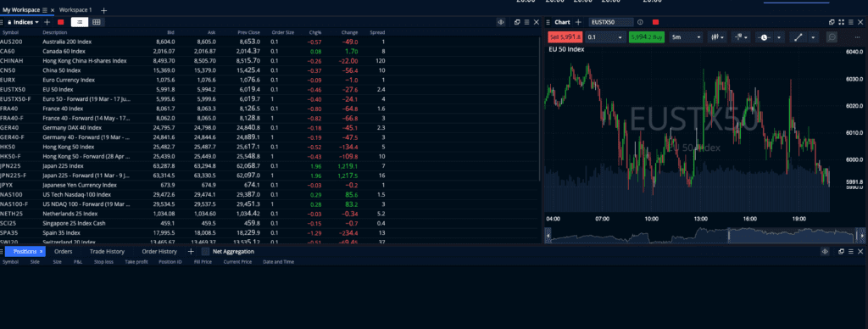Switch to the Order History tab
The height and width of the screenshot is (329, 868).
click(159, 252)
